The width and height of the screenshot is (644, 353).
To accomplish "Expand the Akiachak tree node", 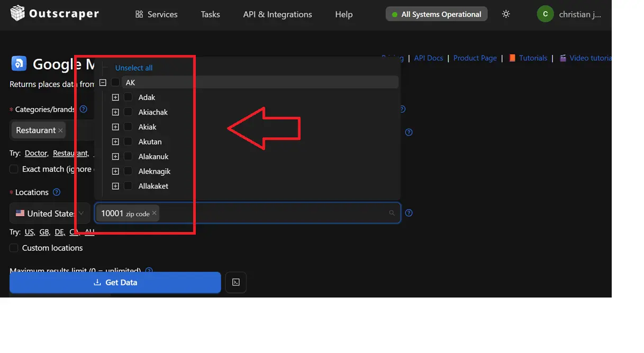I will pyautogui.click(x=115, y=113).
